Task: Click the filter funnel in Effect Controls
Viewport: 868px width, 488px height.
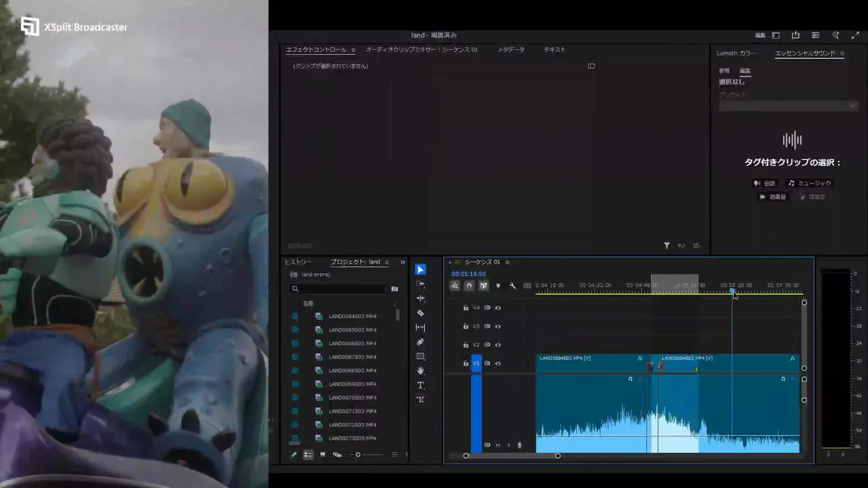Action: [x=667, y=246]
